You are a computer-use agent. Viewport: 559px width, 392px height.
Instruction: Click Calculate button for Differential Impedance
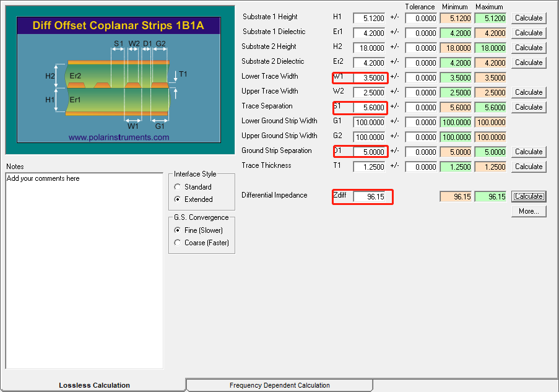click(529, 196)
